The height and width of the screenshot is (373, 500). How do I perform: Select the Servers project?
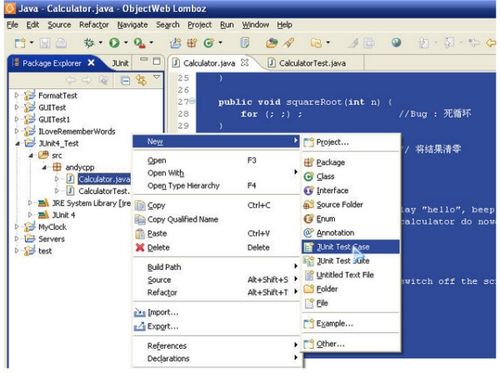pyautogui.click(x=51, y=239)
